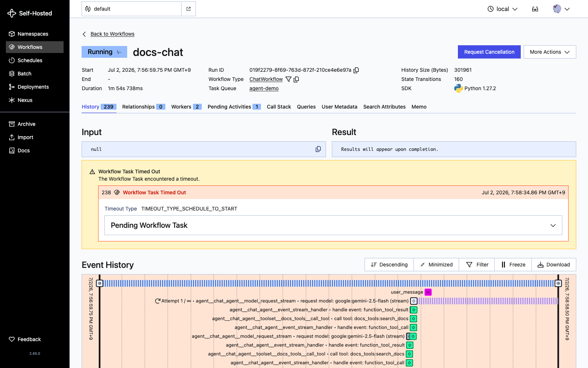Click the pending model_request_stream activity bar

tap(488, 301)
